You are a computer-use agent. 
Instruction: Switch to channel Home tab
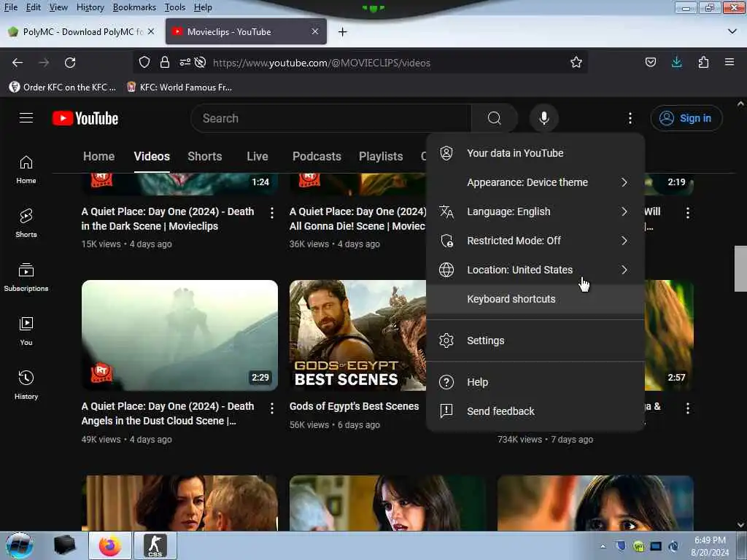pyautogui.click(x=98, y=156)
